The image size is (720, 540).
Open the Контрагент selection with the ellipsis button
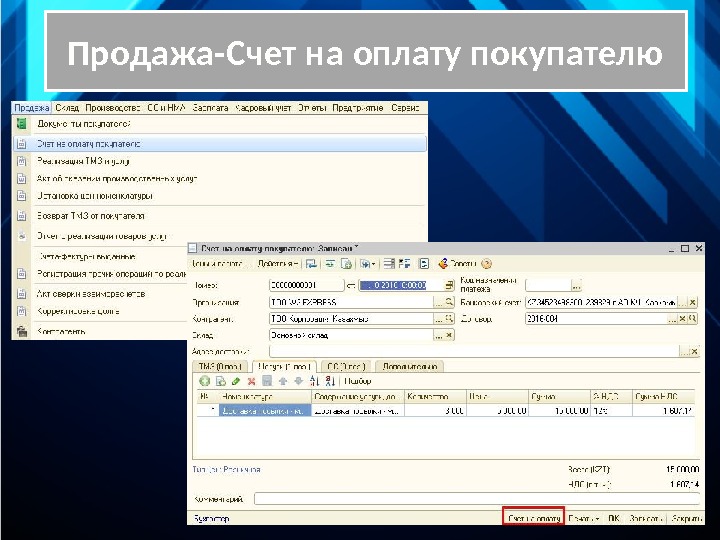point(439,319)
